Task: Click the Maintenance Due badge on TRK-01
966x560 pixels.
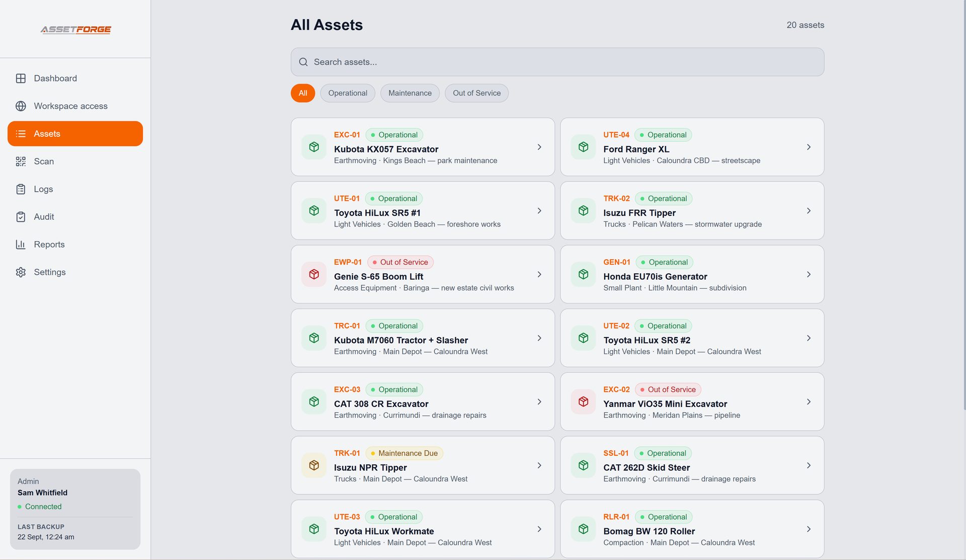Action: click(404, 453)
